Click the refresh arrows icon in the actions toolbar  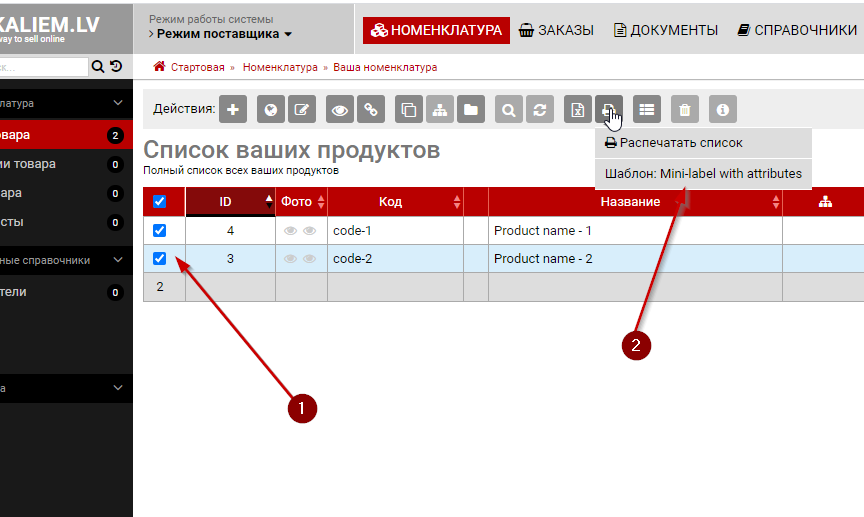click(x=540, y=110)
